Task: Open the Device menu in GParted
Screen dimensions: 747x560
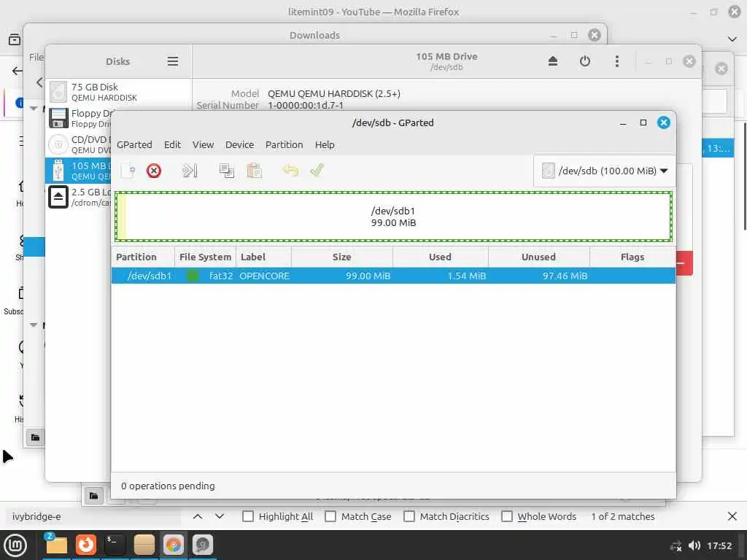Action: (239, 144)
